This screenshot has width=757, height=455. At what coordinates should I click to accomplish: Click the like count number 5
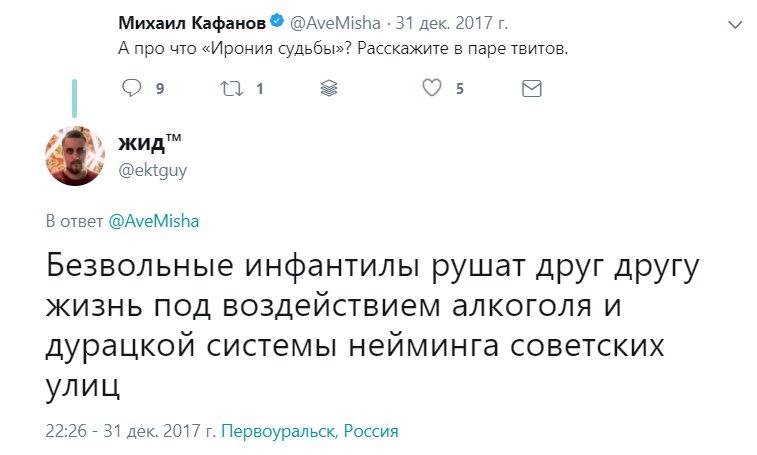(x=460, y=89)
